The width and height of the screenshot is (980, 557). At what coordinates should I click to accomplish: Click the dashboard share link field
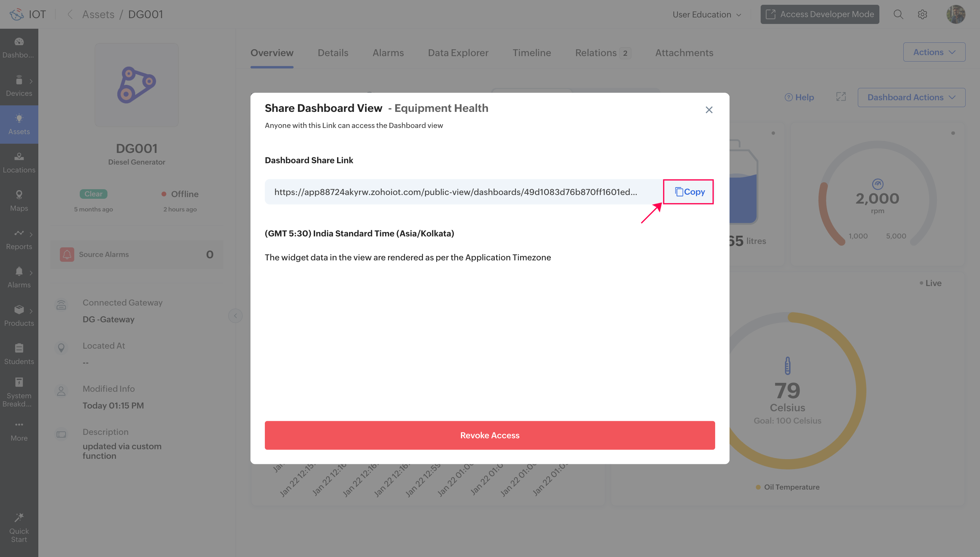(x=455, y=192)
